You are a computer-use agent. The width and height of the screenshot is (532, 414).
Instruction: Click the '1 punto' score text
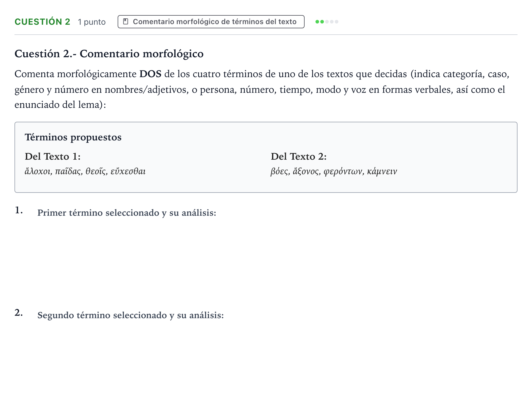[92, 22]
